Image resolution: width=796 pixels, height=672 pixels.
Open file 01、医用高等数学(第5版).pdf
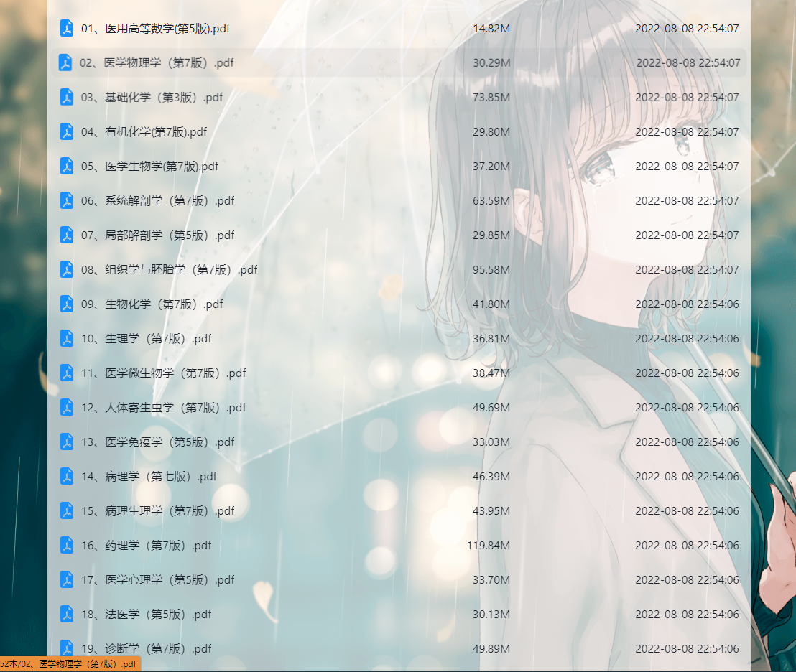pyautogui.click(x=155, y=29)
